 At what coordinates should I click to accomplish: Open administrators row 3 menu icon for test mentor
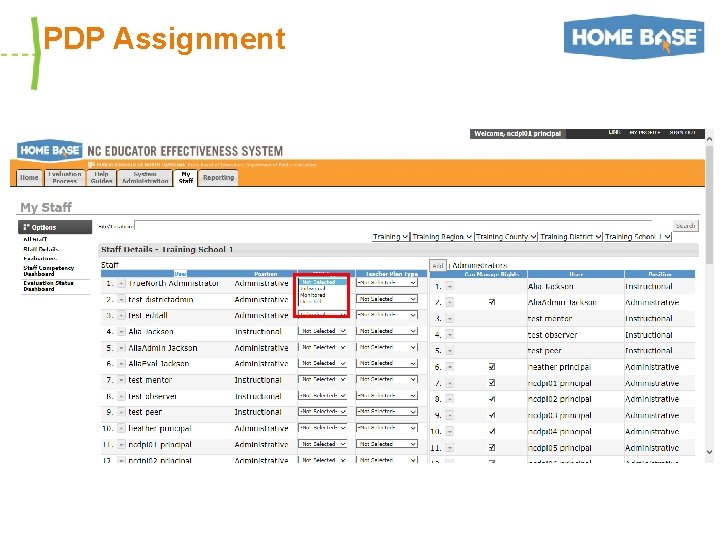tap(450, 319)
